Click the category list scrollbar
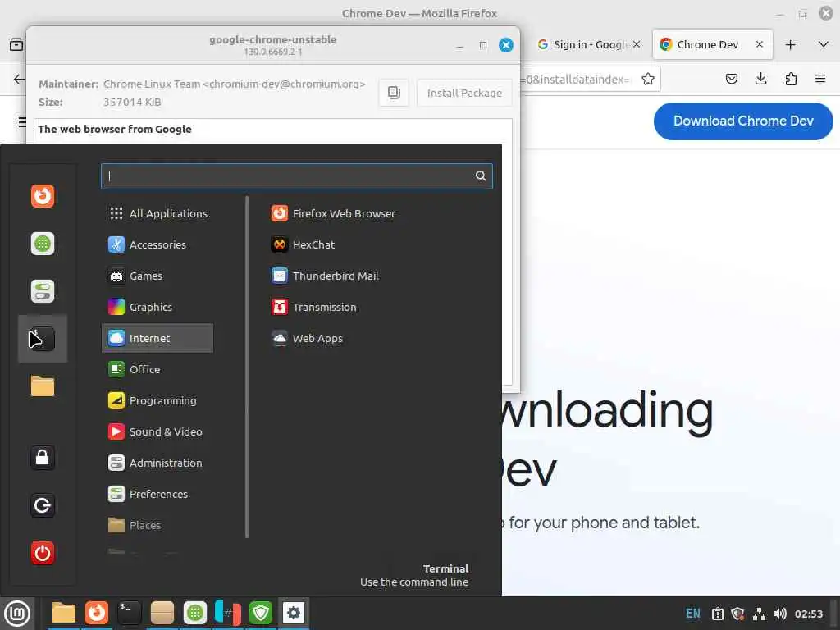 (x=247, y=367)
